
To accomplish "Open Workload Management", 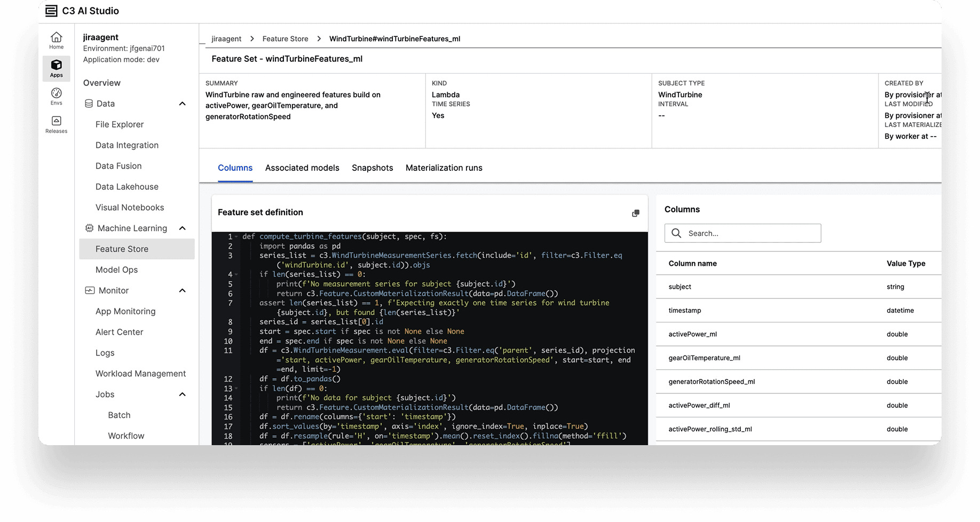I will pyautogui.click(x=140, y=374).
